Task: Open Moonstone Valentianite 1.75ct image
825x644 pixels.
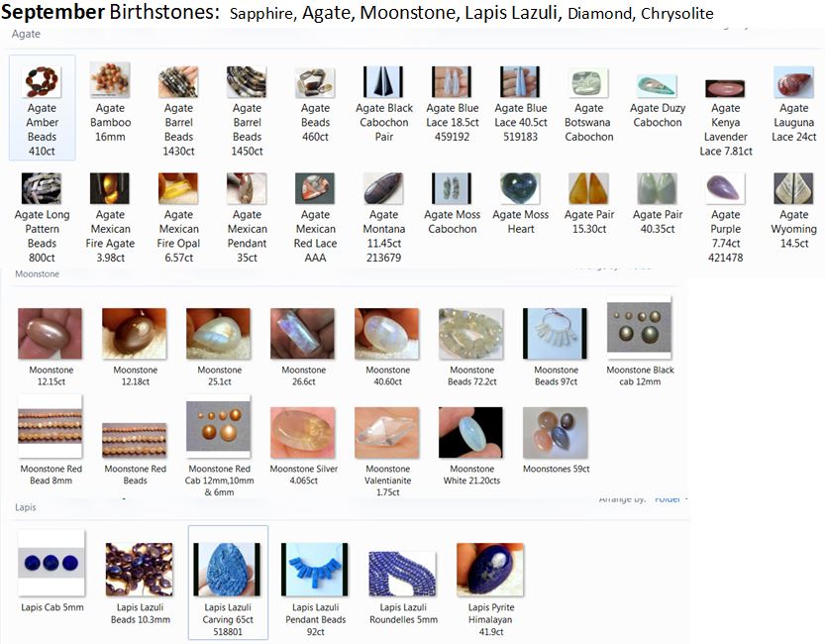Action: 387,452
